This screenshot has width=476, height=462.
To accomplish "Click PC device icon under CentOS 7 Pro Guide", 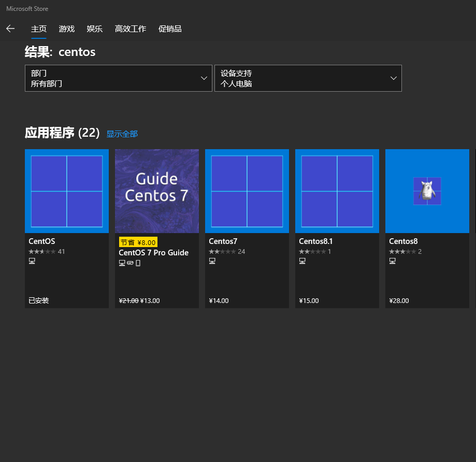I will coord(122,263).
